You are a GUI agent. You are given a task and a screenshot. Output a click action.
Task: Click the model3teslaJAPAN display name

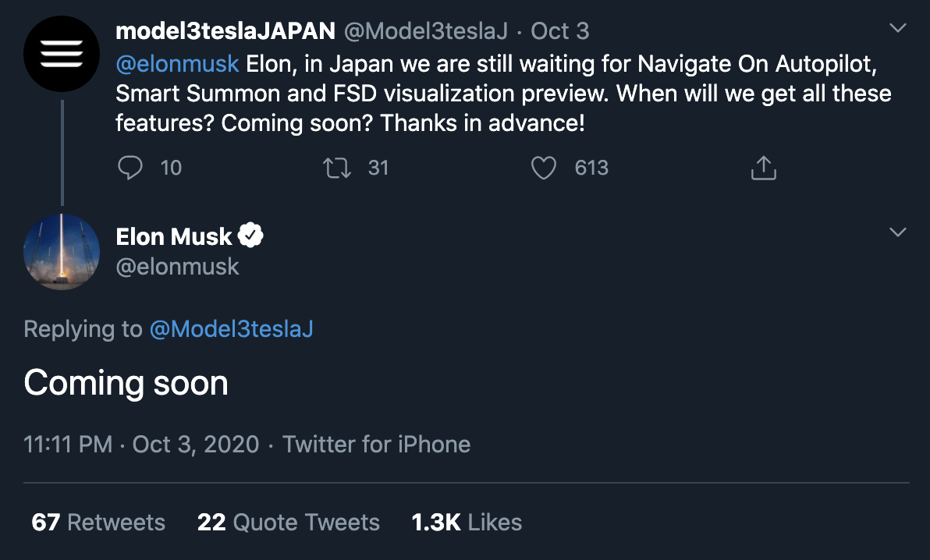coord(225,31)
